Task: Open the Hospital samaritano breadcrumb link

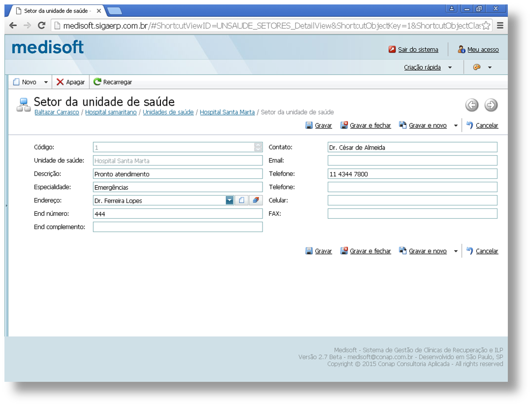Action: tap(111, 112)
